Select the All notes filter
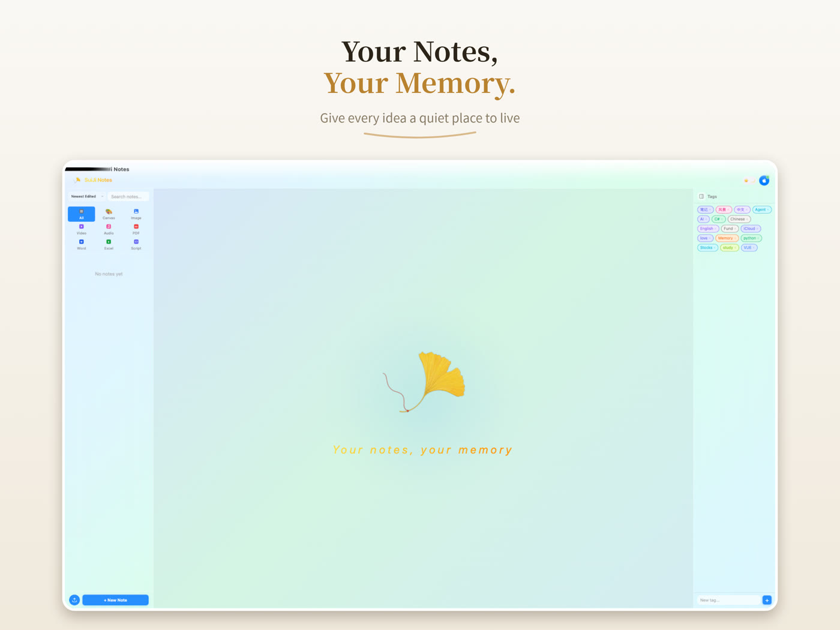This screenshot has height=630, width=840. point(82,214)
